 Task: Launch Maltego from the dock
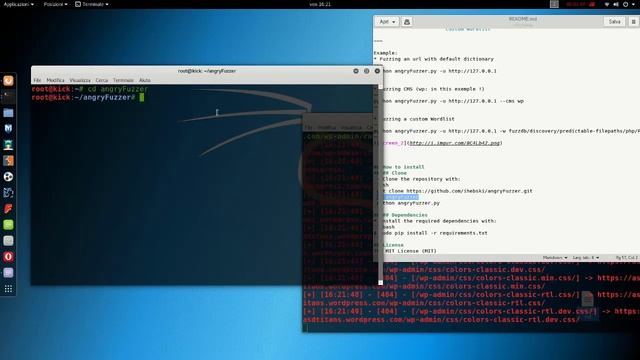pos(8,193)
